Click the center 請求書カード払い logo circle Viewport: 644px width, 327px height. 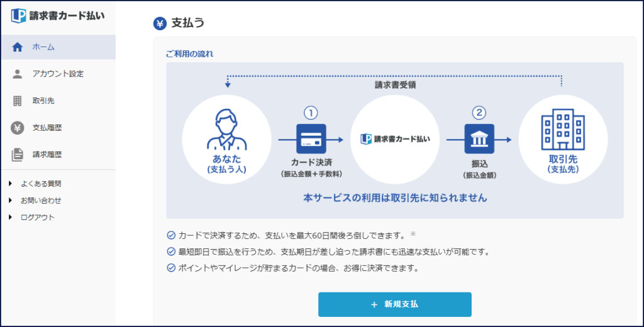[x=395, y=139]
